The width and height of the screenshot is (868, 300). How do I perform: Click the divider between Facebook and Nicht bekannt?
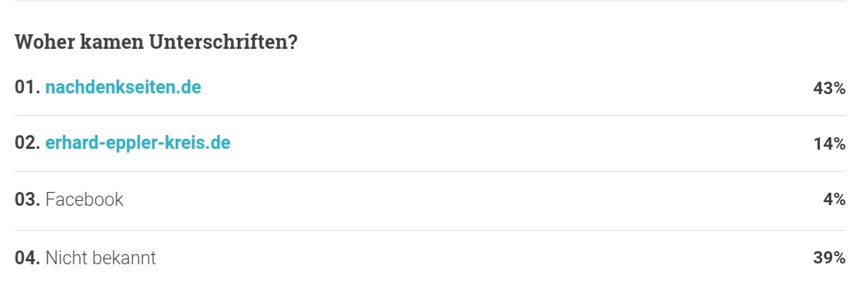pos(430,230)
